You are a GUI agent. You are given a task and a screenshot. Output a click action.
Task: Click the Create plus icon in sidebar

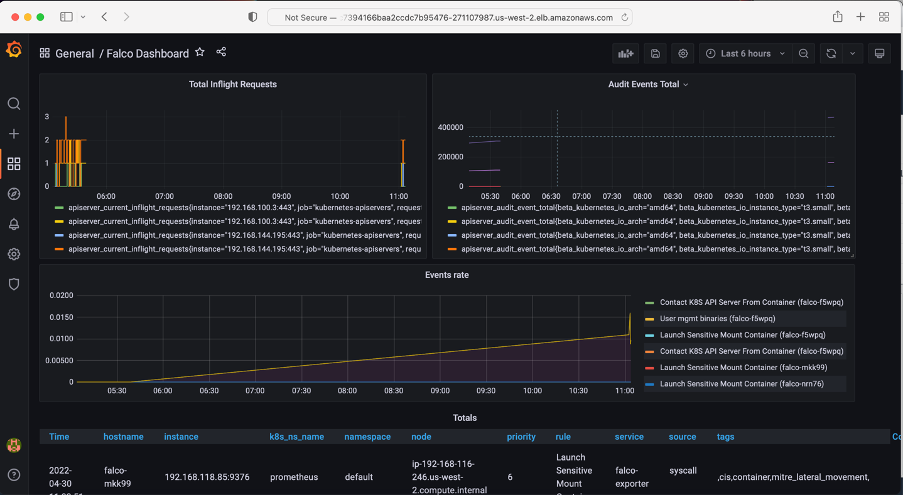(14, 134)
